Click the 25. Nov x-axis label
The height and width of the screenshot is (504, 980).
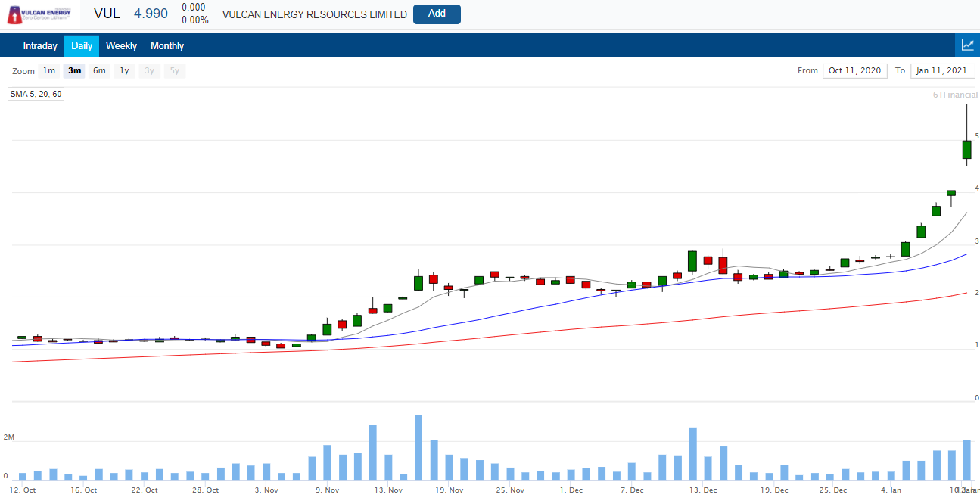(x=511, y=490)
